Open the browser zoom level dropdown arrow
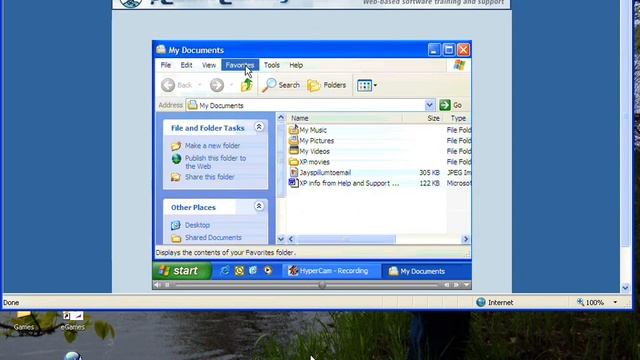The height and width of the screenshot is (360, 640). (615, 302)
